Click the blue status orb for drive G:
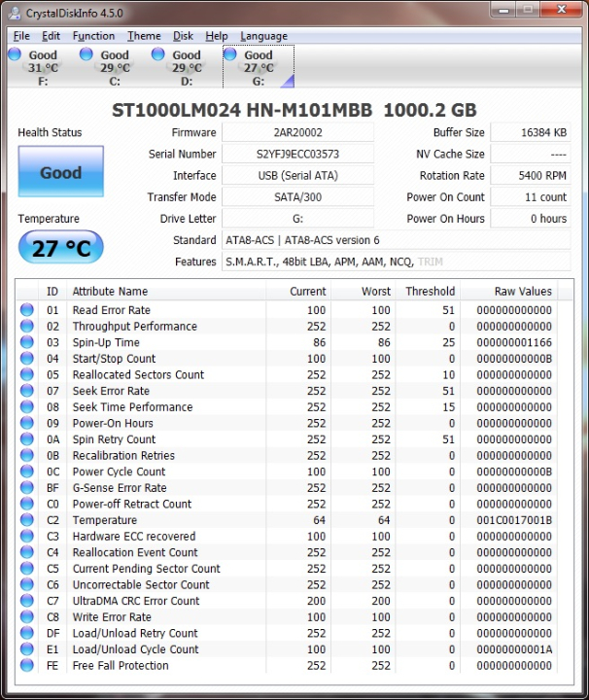589x700 pixels. click(229, 54)
